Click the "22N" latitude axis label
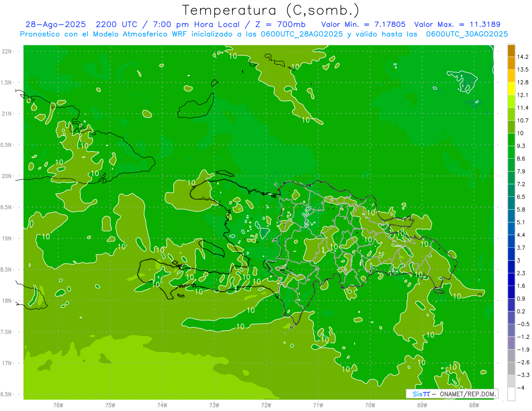This screenshot has height=411, width=532. [8, 51]
